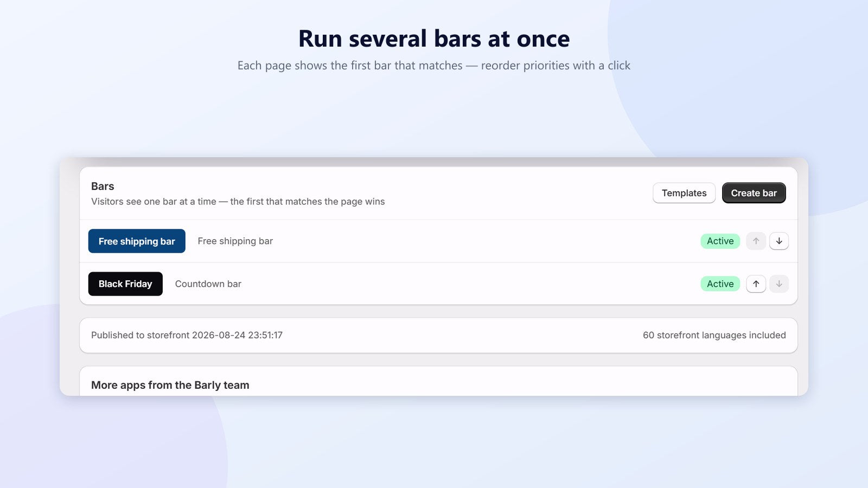Expand More apps from the Barly team
Image resolution: width=868 pixels, height=488 pixels.
170,385
